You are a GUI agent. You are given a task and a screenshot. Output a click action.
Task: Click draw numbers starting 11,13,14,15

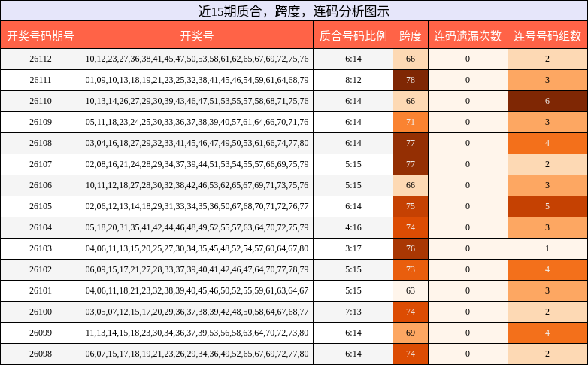[197, 333]
